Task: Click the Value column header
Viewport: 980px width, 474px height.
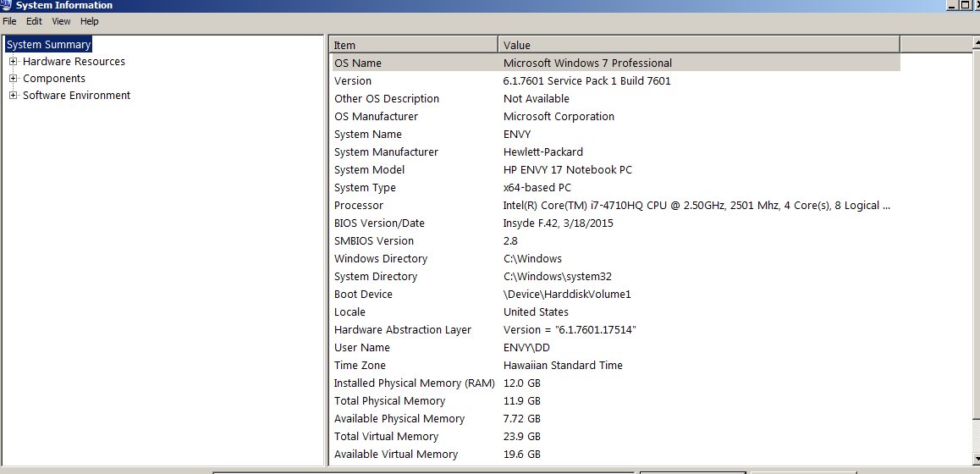Action: point(699,45)
